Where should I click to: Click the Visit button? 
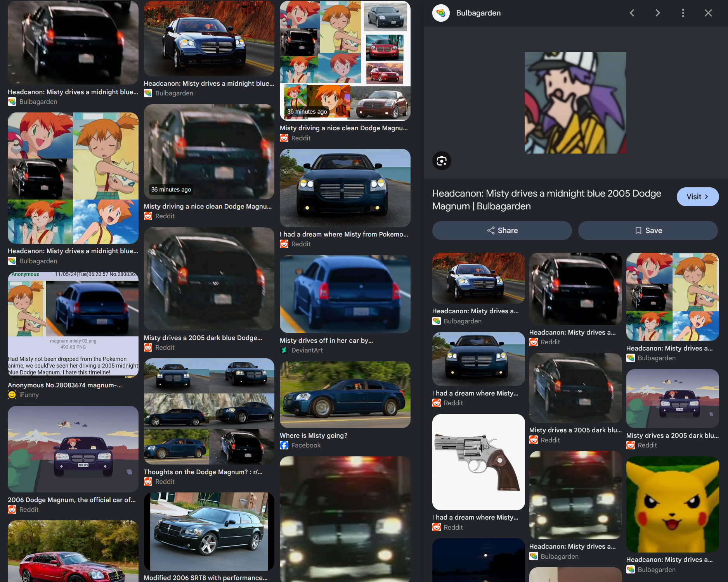697,197
